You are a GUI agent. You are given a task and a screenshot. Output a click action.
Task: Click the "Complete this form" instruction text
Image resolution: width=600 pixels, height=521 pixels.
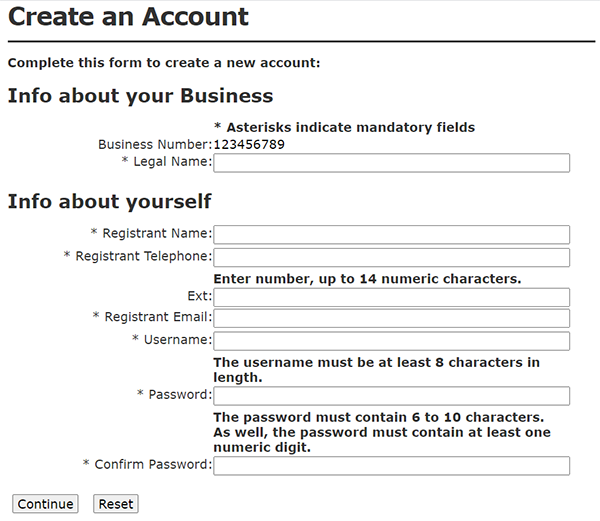[x=164, y=63]
